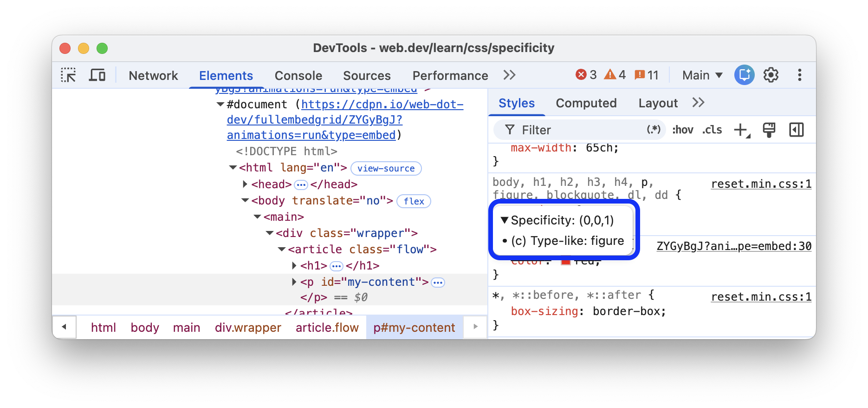Toggle the device toolbar icon

(x=97, y=75)
